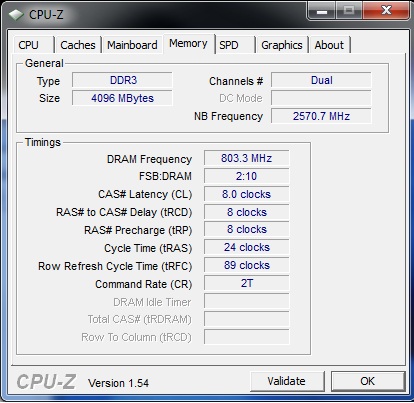
Task: Click the DRAM Frequency label
Action: (149, 159)
